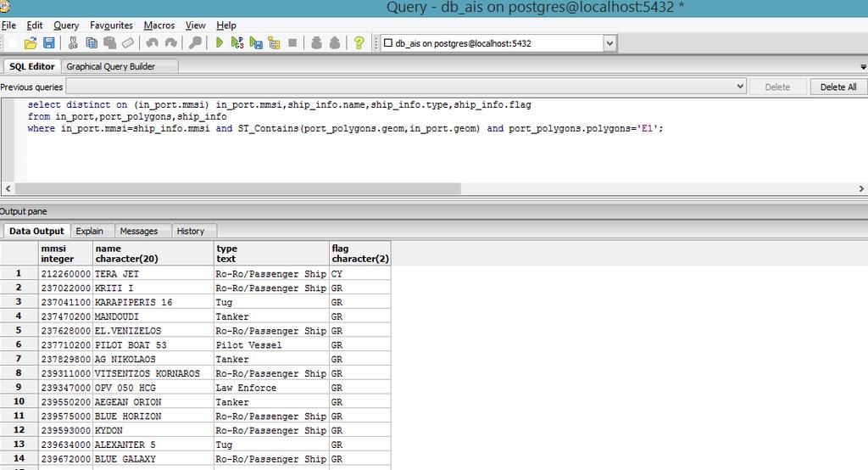Click the Clear edit window eraser icon
Image resolution: width=868 pixels, height=470 pixels.
[128, 42]
